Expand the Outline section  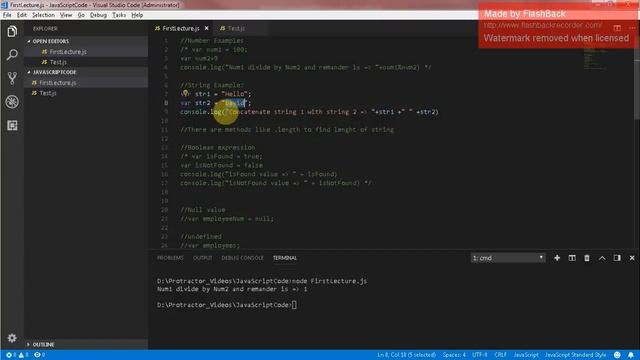coord(43,344)
